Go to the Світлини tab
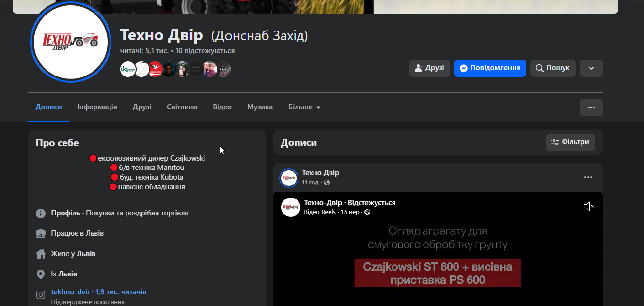The image size is (644, 306). (x=182, y=107)
